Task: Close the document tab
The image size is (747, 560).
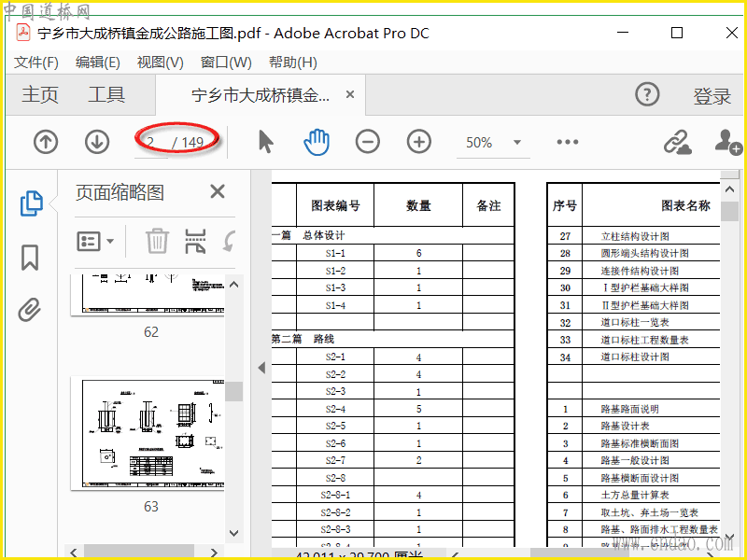Action: (x=350, y=94)
